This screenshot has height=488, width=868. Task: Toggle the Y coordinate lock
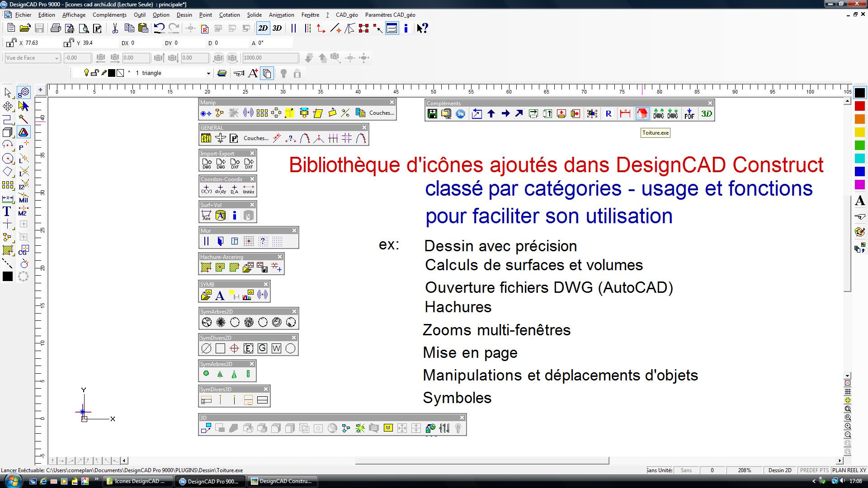68,43
